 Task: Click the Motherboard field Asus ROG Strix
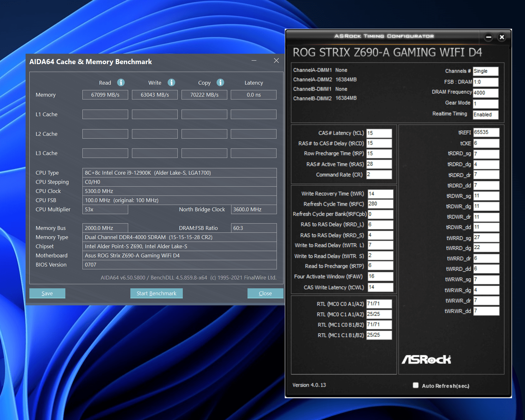tap(179, 255)
